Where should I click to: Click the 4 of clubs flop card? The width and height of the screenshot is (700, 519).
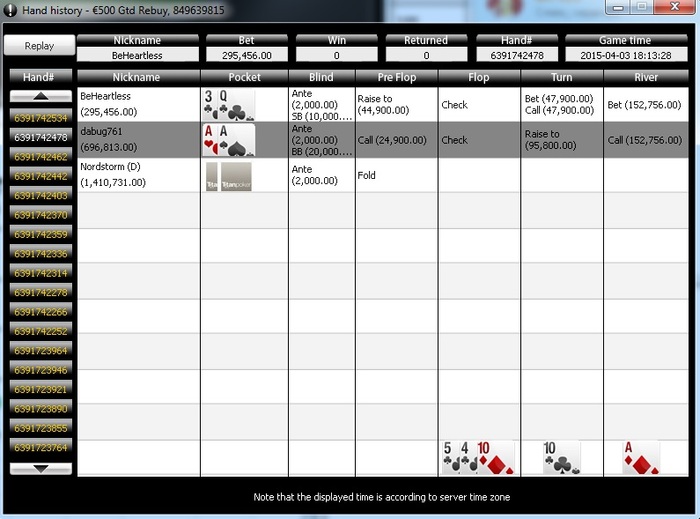[467, 457]
